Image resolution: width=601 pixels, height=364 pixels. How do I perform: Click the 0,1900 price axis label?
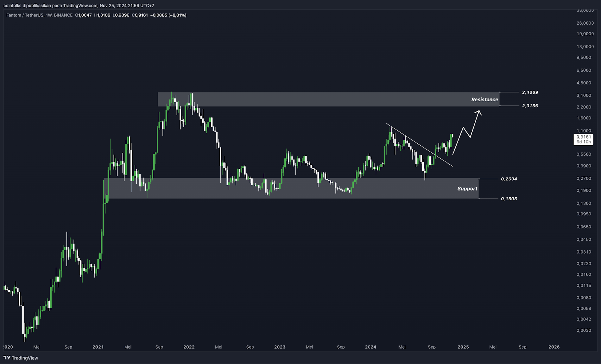pos(584,191)
